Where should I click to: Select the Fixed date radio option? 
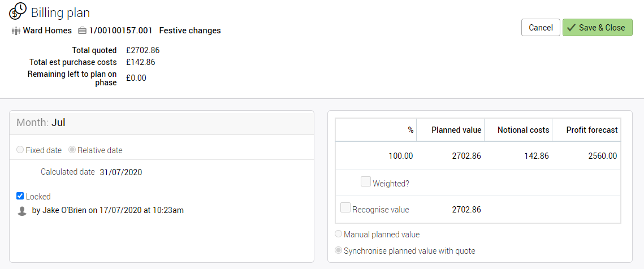tap(20, 150)
